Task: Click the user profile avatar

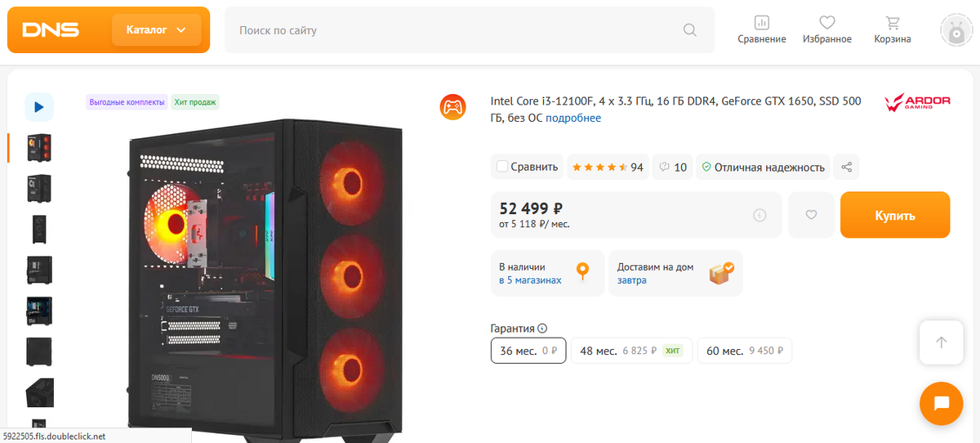Action: click(x=955, y=30)
